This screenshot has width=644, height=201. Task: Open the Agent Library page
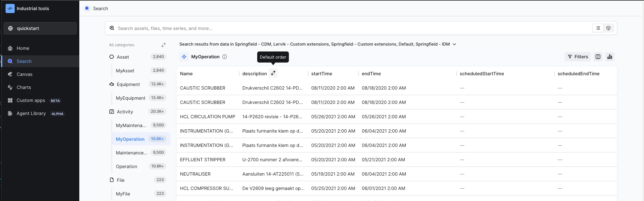pyautogui.click(x=31, y=113)
